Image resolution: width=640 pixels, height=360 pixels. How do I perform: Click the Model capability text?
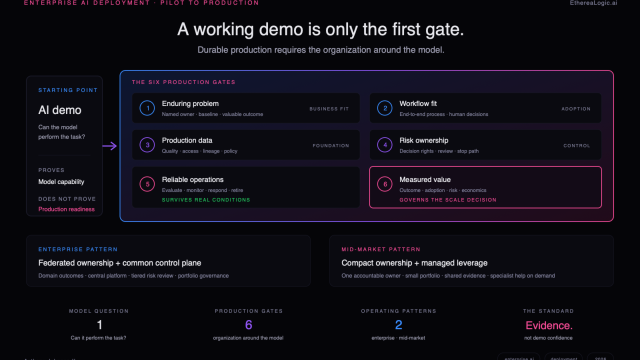pyautogui.click(x=61, y=182)
